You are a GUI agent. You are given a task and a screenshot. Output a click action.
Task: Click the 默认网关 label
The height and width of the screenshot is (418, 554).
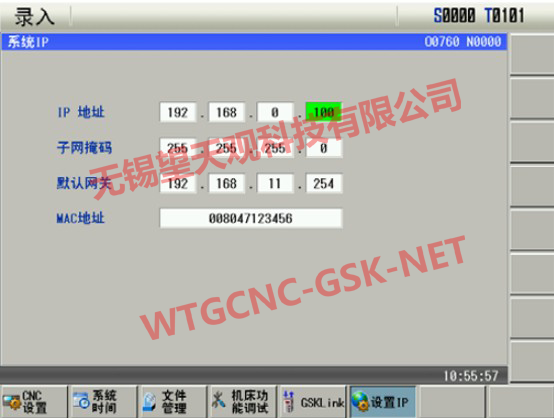pyautogui.click(x=84, y=183)
